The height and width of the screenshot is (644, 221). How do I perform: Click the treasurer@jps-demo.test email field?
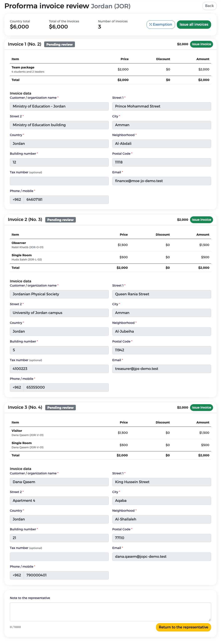pos(161,369)
